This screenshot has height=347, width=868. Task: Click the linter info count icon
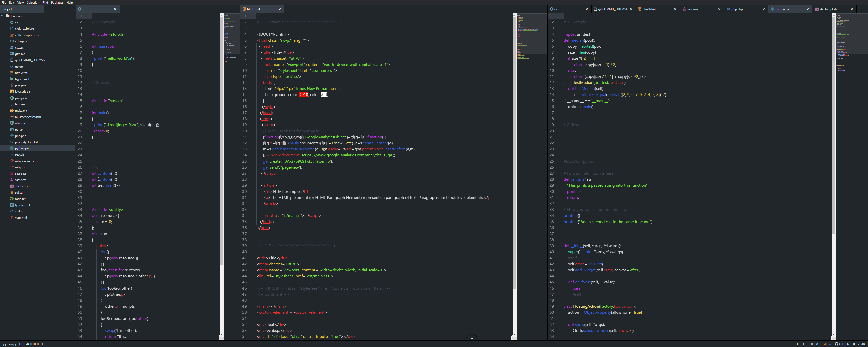[x=34, y=344]
